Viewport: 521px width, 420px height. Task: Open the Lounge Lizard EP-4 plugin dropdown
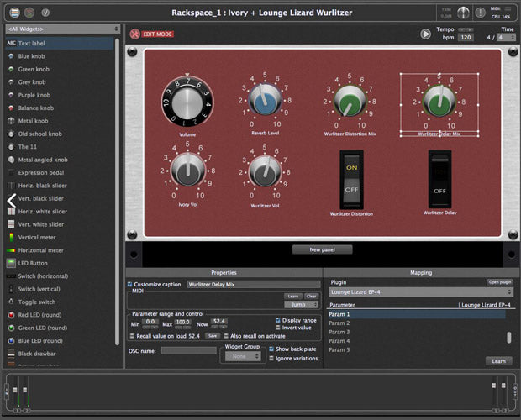(421, 292)
